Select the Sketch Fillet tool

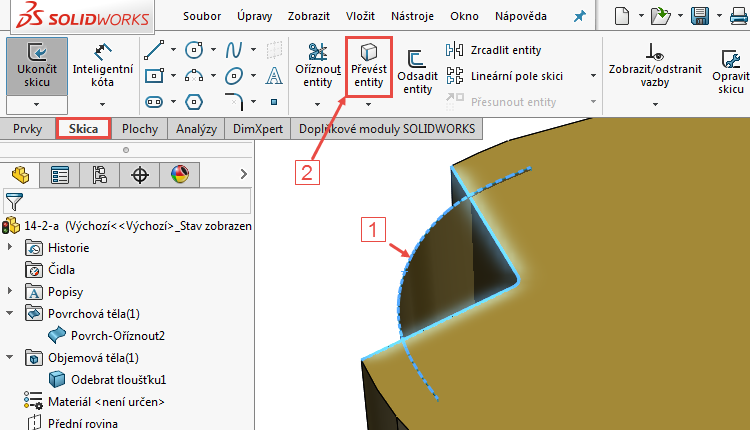[234, 101]
